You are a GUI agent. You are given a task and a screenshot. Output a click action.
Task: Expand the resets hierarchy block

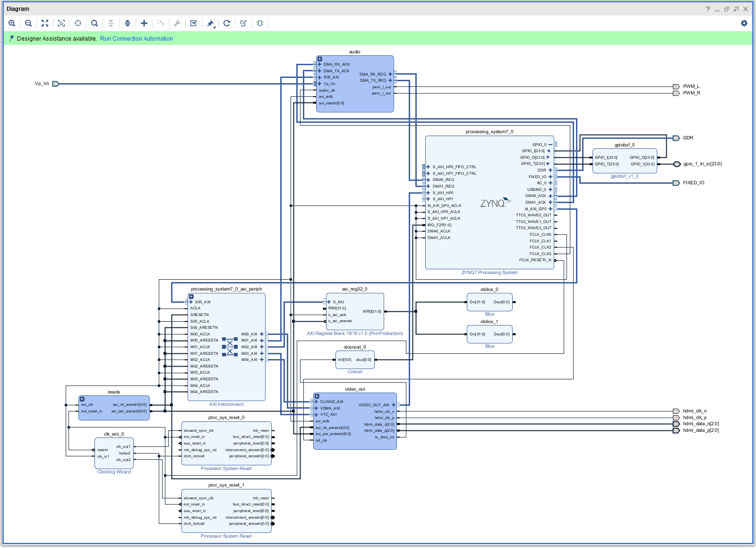coord(82,399)
